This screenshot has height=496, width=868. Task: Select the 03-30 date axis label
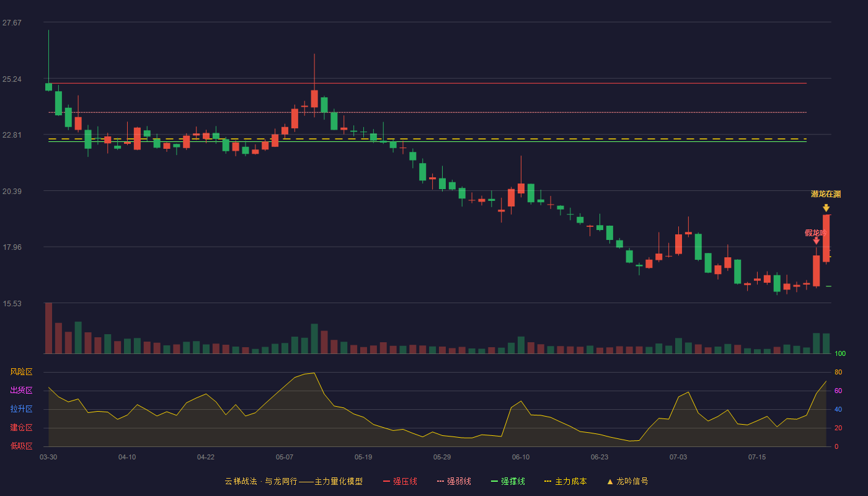coord(48,457)
